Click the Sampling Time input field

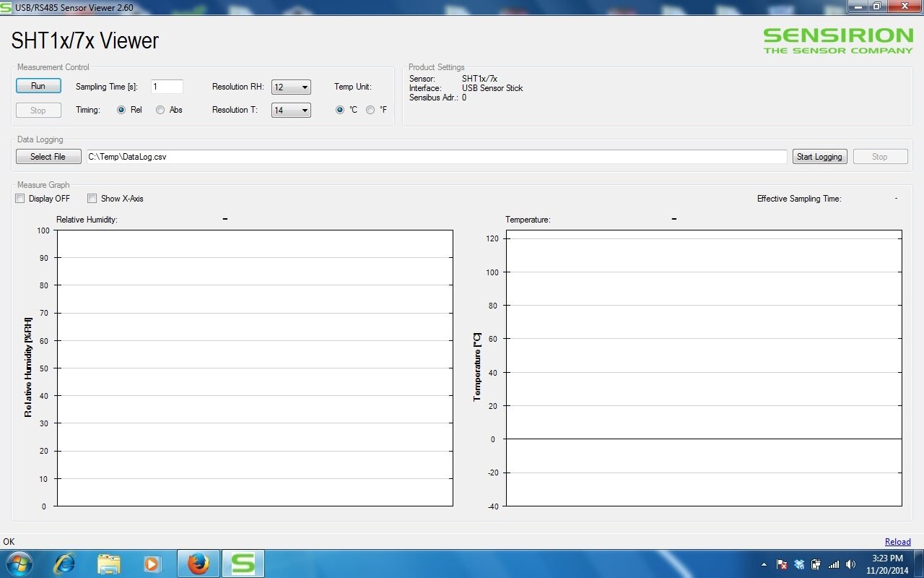(x=167, y=87)
